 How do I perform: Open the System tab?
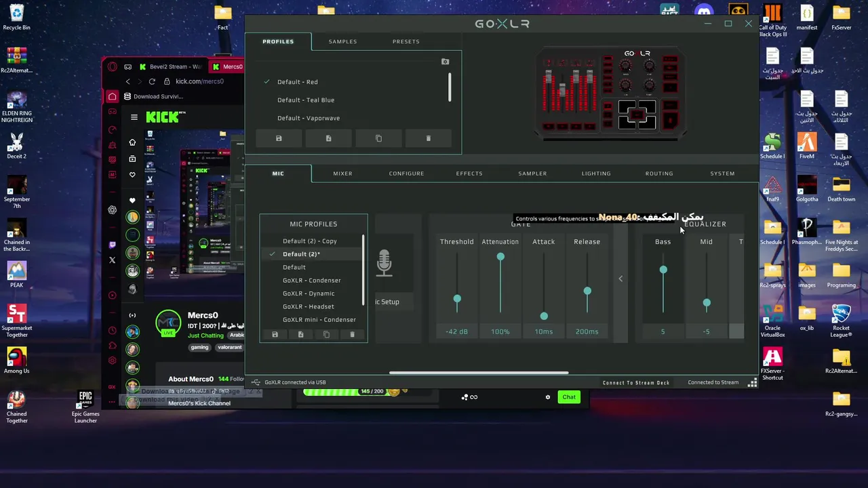pos(722,174)
